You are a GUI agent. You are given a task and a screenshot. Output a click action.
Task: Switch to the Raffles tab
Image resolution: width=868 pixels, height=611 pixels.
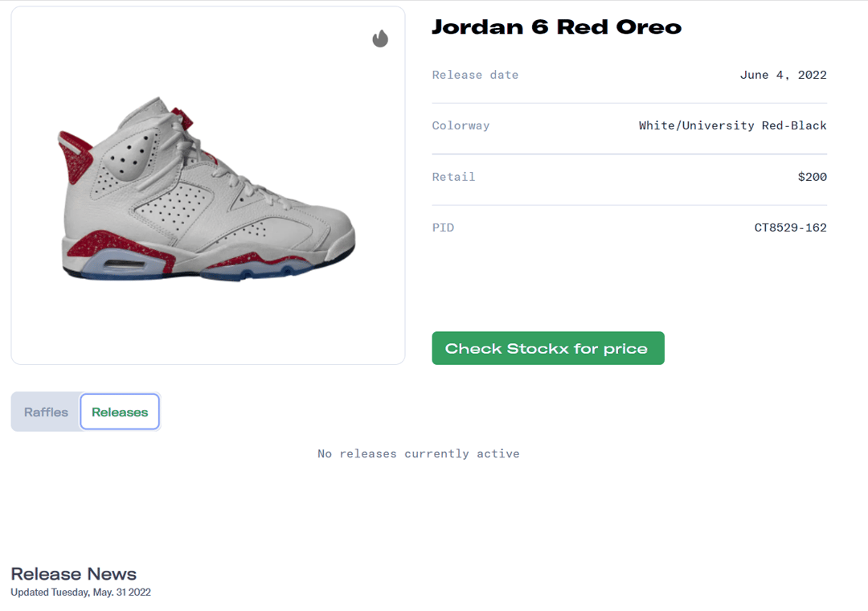[46, 412]
